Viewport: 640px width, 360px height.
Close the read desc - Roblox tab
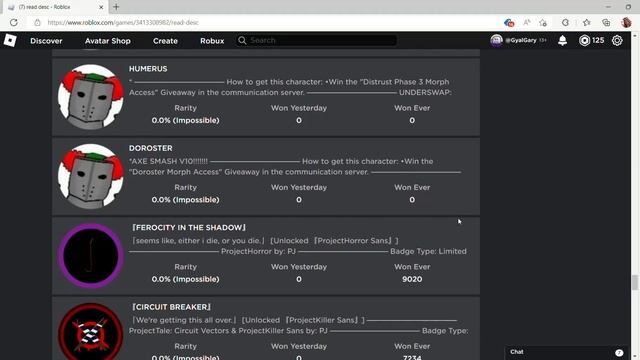point(101,7)
